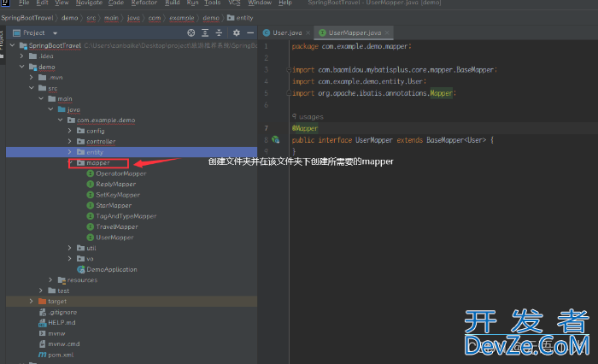Open the pom.xml Maven file
Viewport: 598px width, 364px height.
[x=61, y=355]
